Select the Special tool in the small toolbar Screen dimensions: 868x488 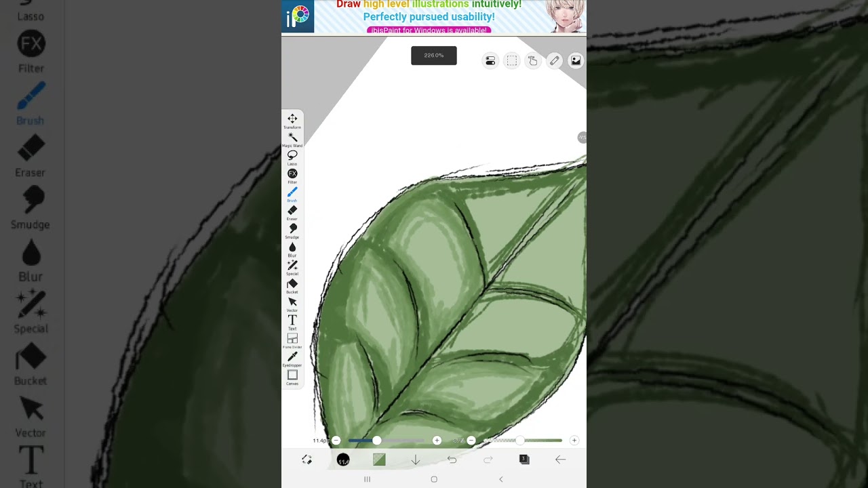pos(292,267)
